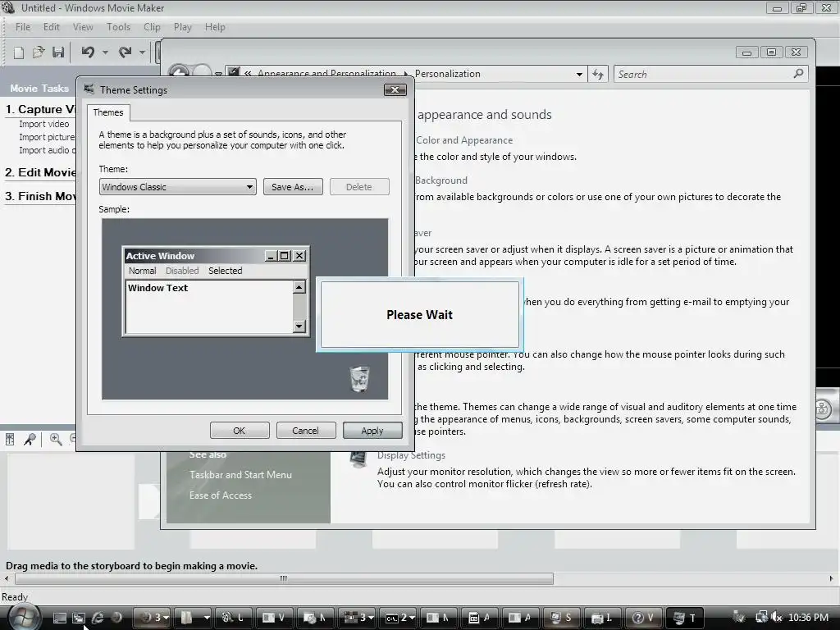Click the Apply button in Theme Settings
840x630 pixels.
pyautogui.click(x=372, y=431)
